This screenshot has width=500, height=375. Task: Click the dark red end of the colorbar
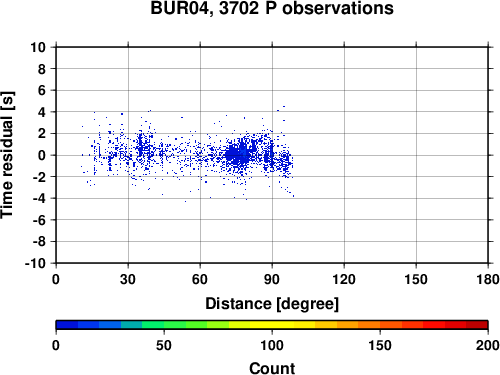point(477,325)
